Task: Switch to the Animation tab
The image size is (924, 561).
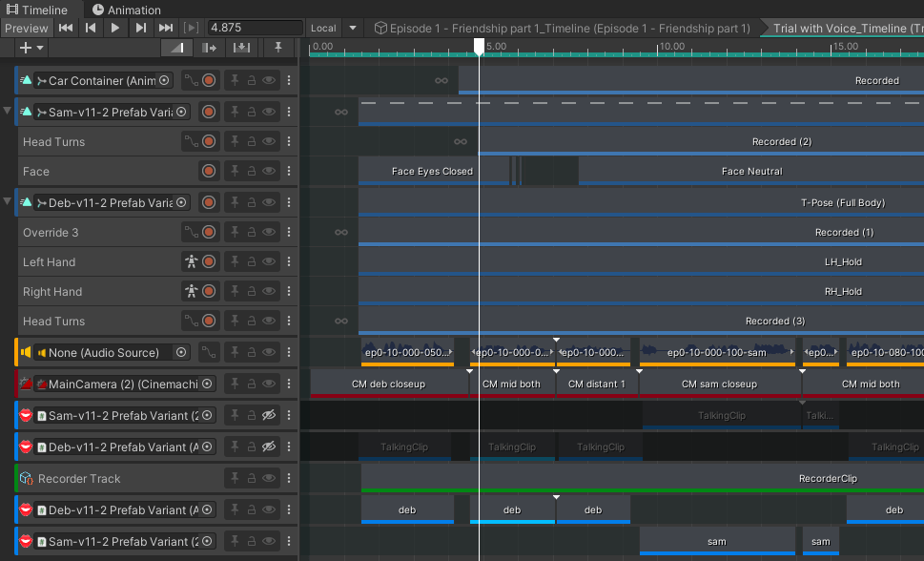Action: tap(127, 10)
